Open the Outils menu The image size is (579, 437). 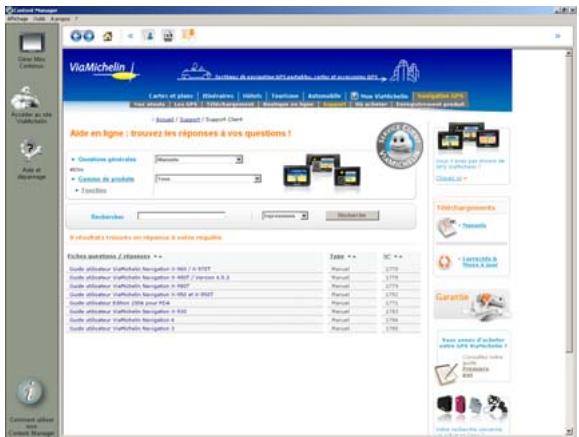[x=39, y=18]
